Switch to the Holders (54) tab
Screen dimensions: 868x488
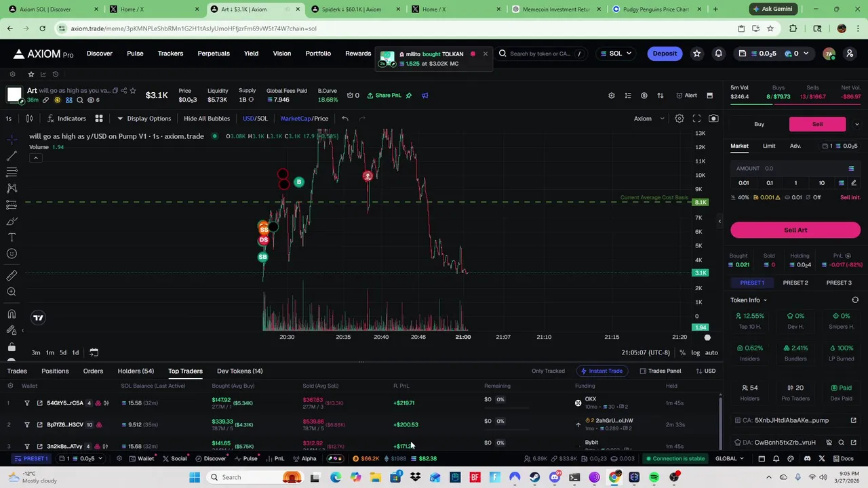tap(136, 371)
